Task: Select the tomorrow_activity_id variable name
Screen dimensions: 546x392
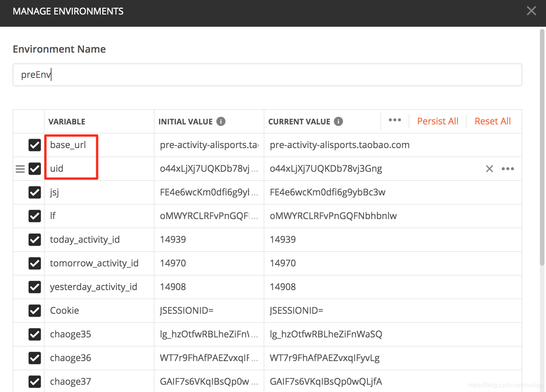Action: tap(94, 263)
